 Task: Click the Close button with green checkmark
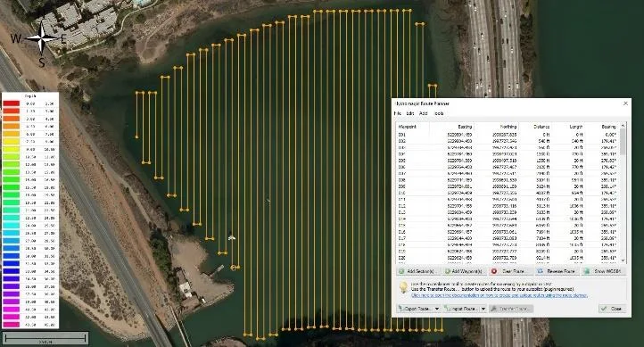(612, 309)
